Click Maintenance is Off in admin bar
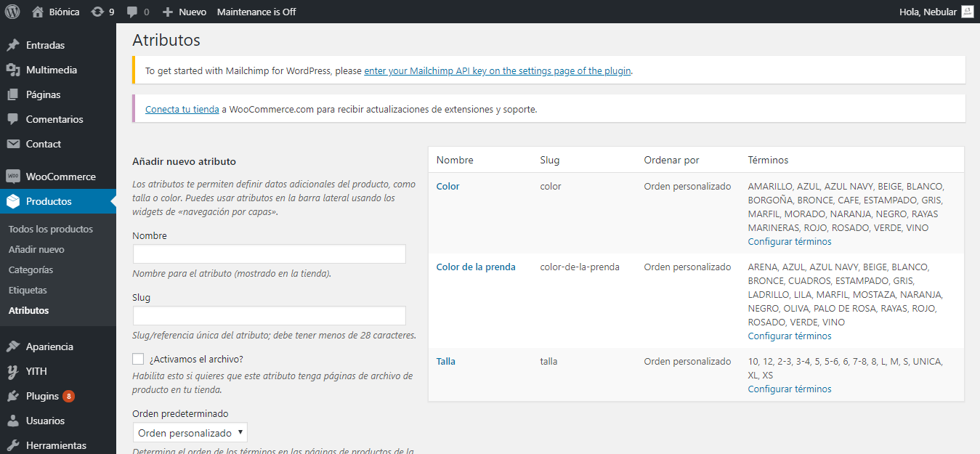Image resolution: width=980 pixels, height=454 pixels. 256,12
